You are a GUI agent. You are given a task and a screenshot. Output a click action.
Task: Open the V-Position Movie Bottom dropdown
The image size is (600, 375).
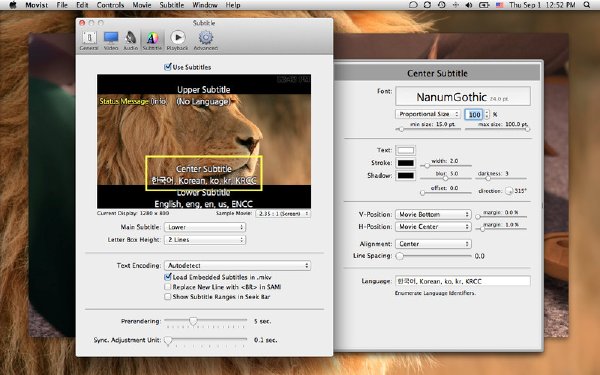433,214
